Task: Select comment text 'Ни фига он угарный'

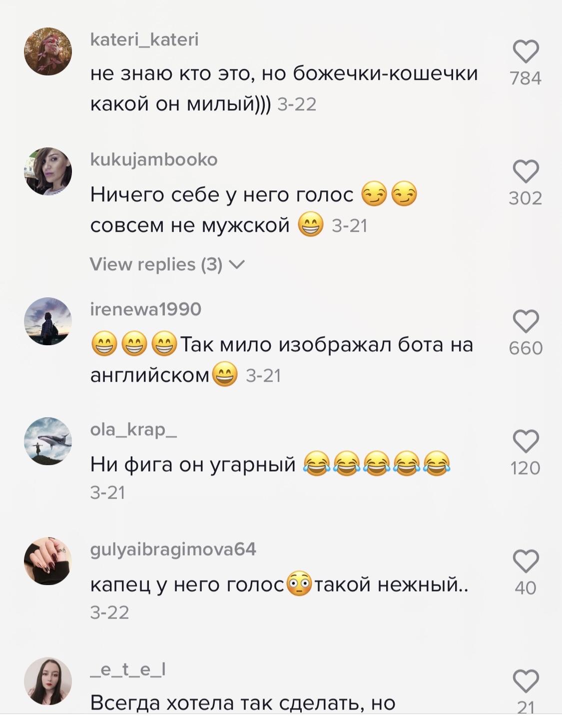Action: click(193, 465)
